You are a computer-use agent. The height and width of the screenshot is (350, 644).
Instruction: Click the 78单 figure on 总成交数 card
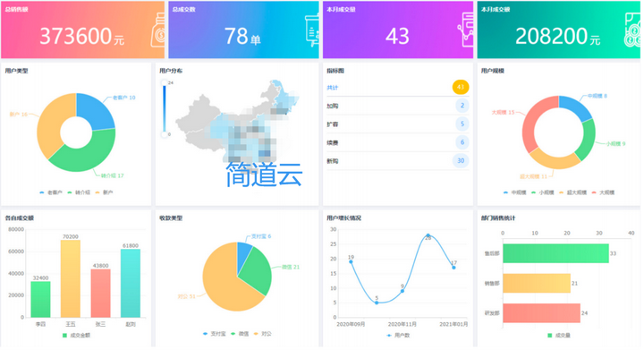(242, 36)
